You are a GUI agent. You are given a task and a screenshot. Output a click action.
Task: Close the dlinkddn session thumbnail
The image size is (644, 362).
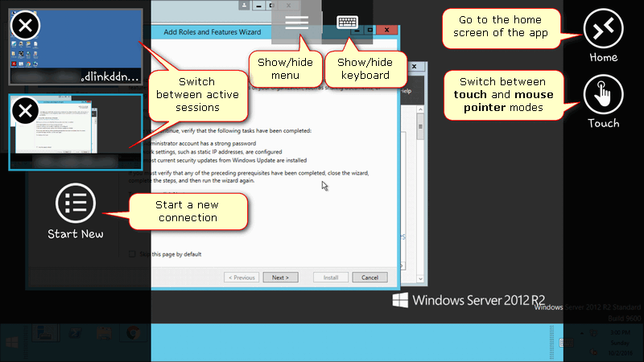pyautogui.click(x=25, y=26)
